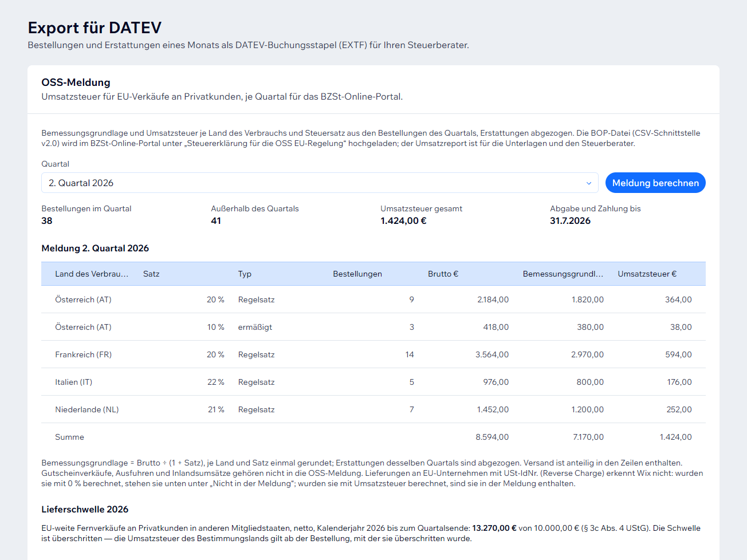Click the 176,00 Umsatzsteuer value
The width and height of the screenshot is (747, 560).
(x=679, y=382)
